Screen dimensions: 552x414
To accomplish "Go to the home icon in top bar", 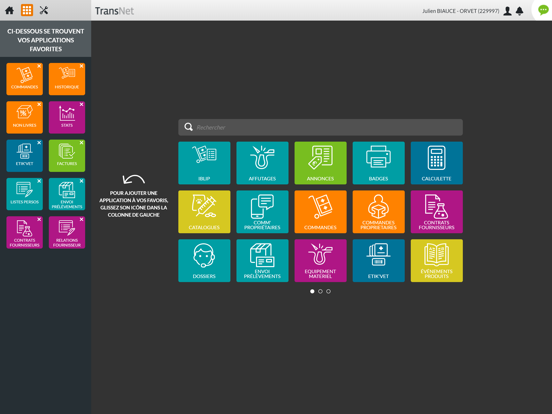I will coord(10,10).
